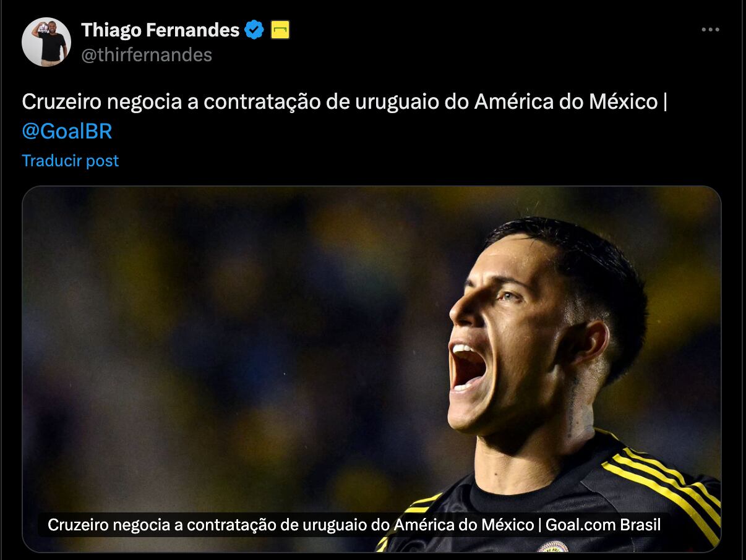The image size is (746, 560).
Task: Click "América do México" in the post body
Action: click(565, 102)
